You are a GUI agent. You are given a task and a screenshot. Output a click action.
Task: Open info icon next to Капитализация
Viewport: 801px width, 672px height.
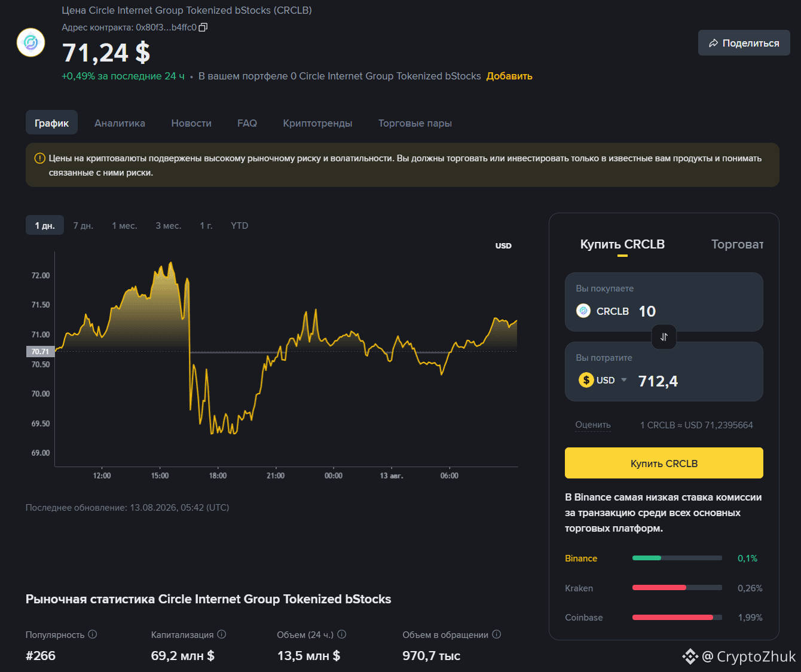click(x=222, y=634)
